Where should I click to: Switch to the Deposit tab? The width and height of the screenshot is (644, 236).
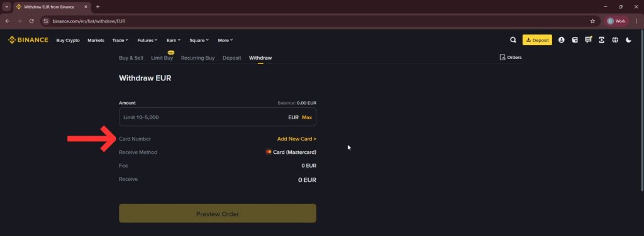pyautogui.click(x=231, y=58)
